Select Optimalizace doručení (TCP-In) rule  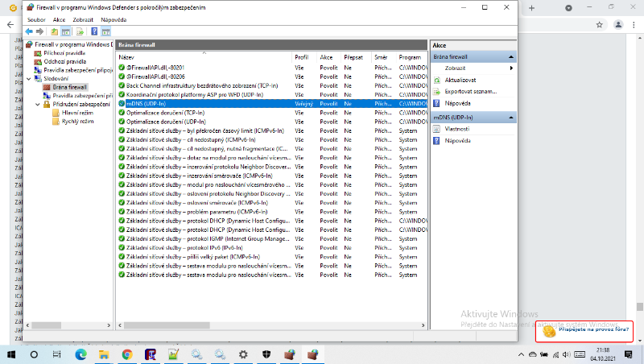coord(165,113)
